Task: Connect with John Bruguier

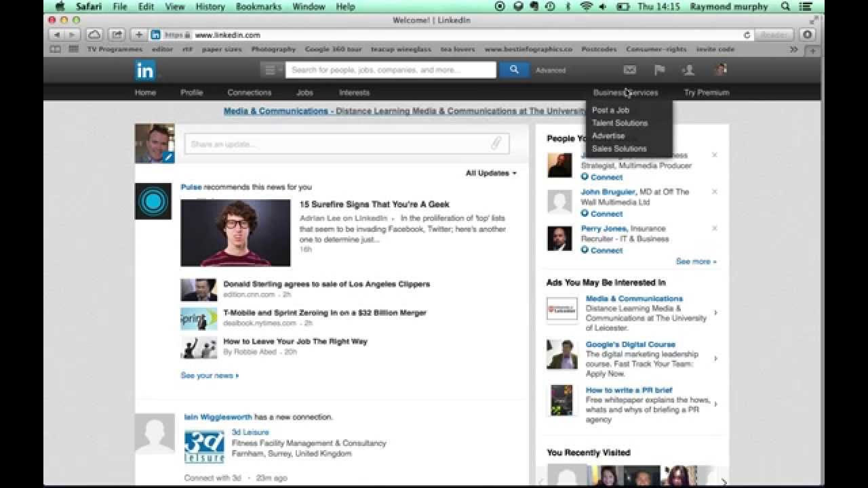Action: click(x=601, y=213)
